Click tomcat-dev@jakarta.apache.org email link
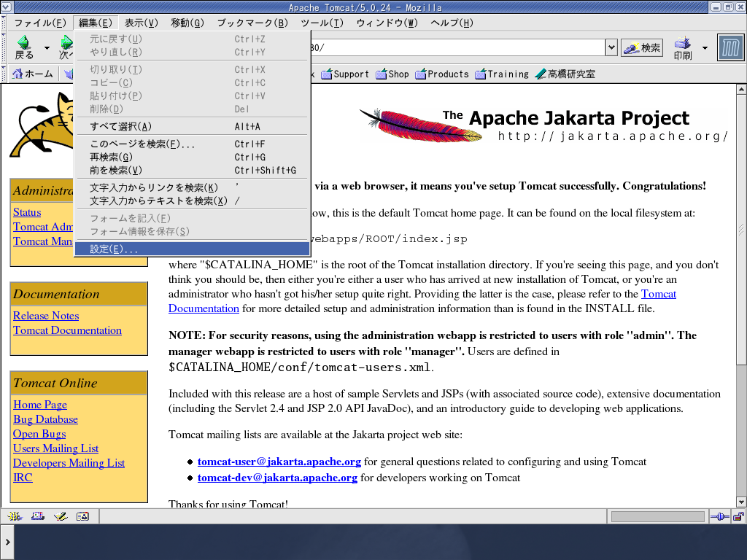The width and height of the screenshot is (747, 560). click(x=277, y=478)
